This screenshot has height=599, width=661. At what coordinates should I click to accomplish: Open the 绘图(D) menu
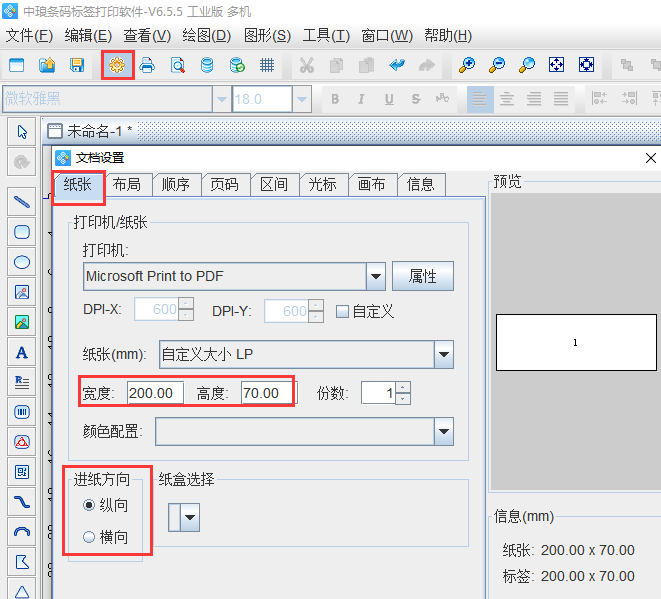point(207,35)
